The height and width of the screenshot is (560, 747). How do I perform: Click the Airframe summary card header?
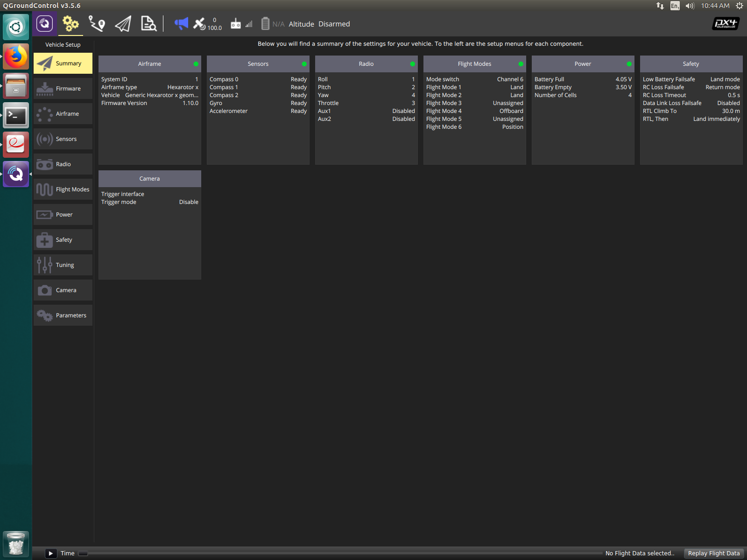click(x=150, y=64)
